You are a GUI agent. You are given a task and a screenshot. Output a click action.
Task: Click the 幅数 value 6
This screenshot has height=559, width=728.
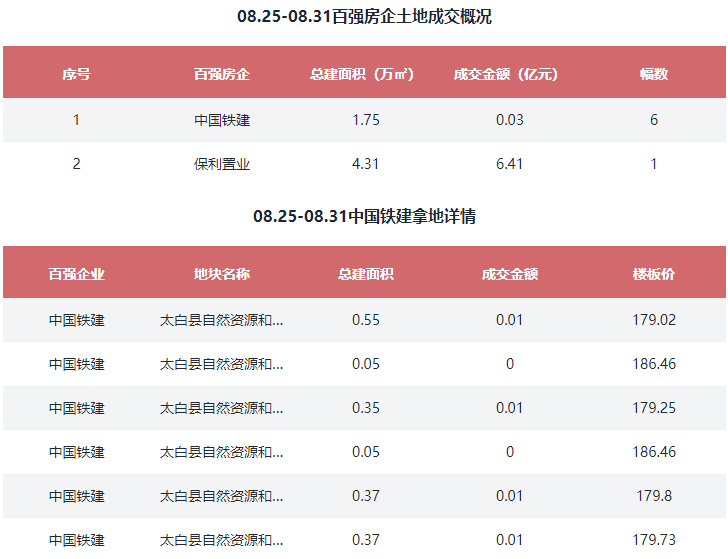coord(654,120)
